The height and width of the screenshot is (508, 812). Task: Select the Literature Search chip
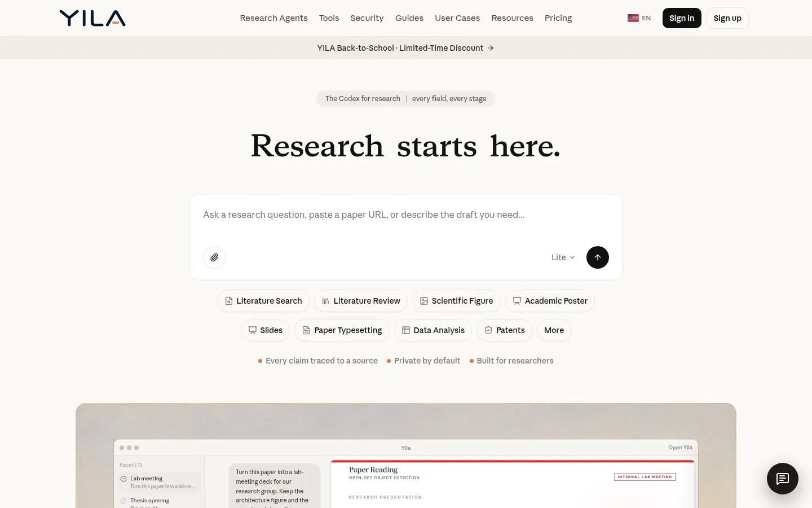tap(263, 301)
